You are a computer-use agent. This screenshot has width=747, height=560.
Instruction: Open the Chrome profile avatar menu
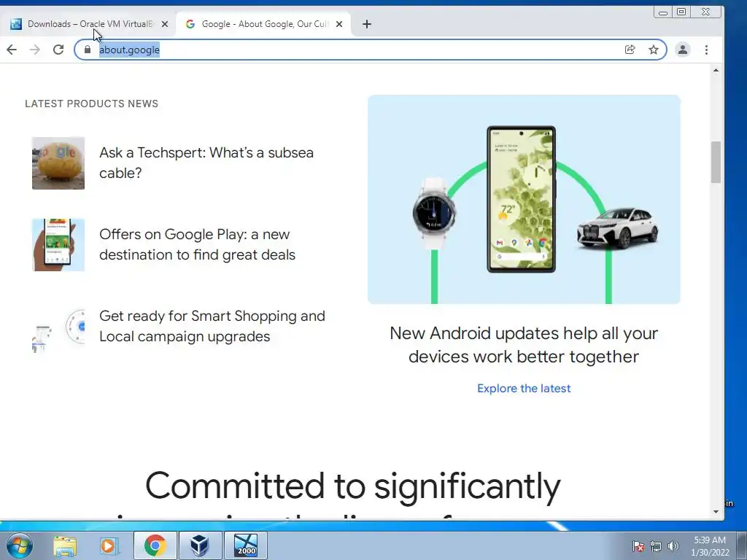click(x=683, y=50)
